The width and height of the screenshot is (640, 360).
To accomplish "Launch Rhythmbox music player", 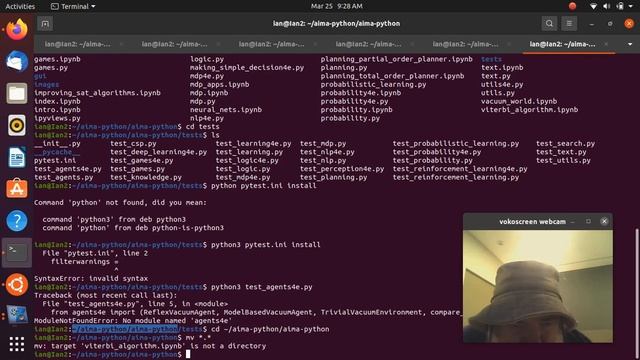I will point(17,125).
